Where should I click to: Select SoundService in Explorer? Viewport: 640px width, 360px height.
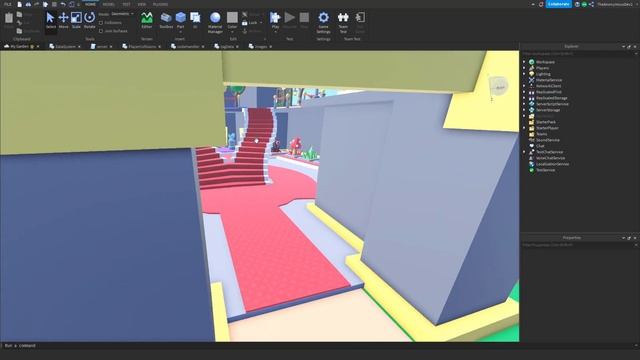pos(547,140)
